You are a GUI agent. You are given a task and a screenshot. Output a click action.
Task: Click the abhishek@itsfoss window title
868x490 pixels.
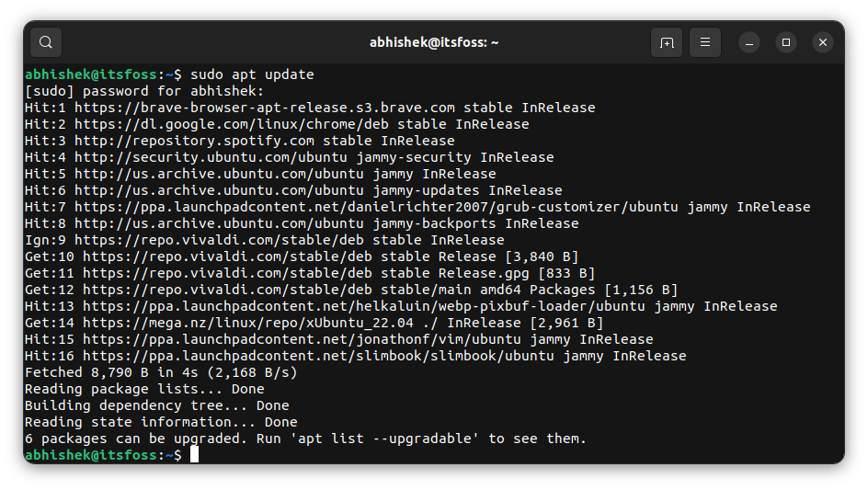(x=433, y=42)
